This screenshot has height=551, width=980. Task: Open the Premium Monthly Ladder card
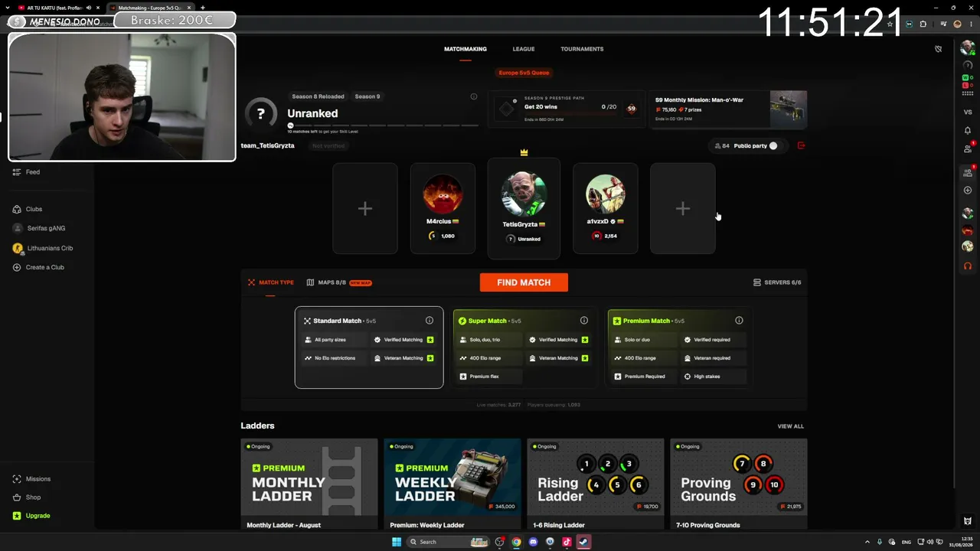click(309, 484)
